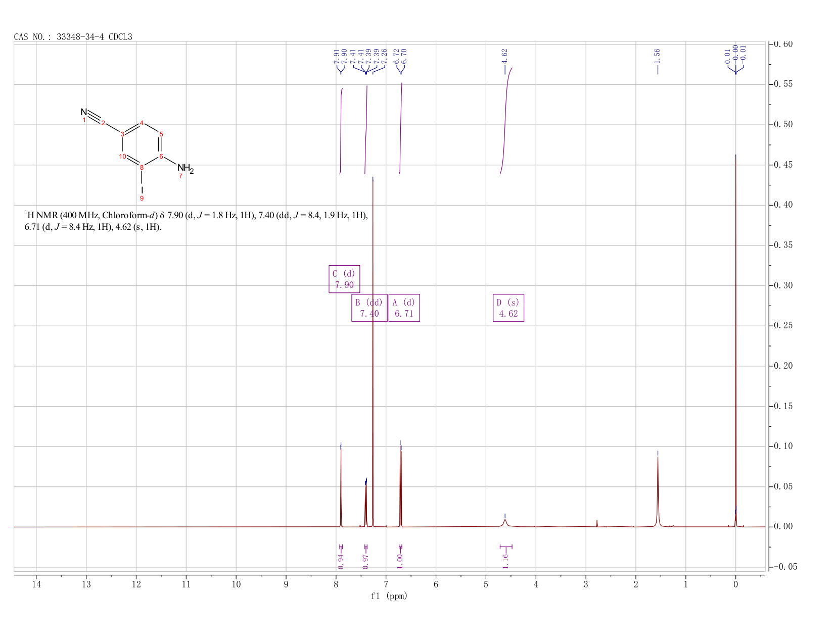
Task: Click the water peak at 1.56 ppm
Action: [x=658, y=492]
